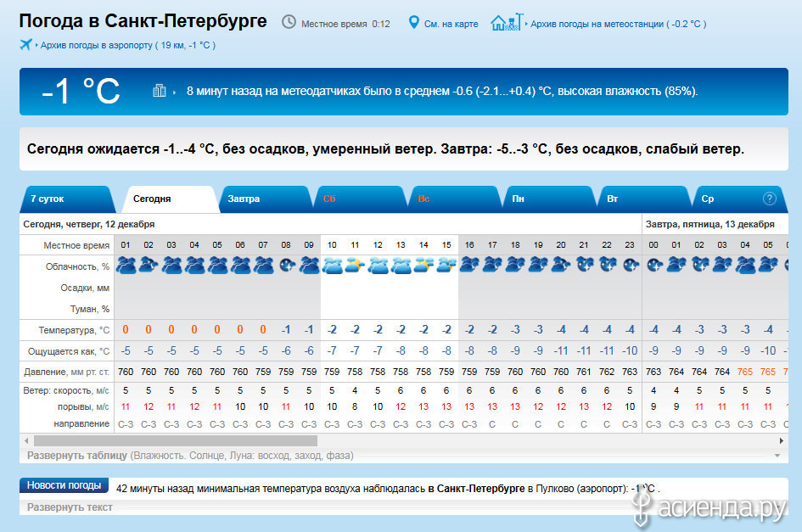Click the 'Местное время 0:12' text
This screenshot has height=532, width=802.
tap(345, 24)
